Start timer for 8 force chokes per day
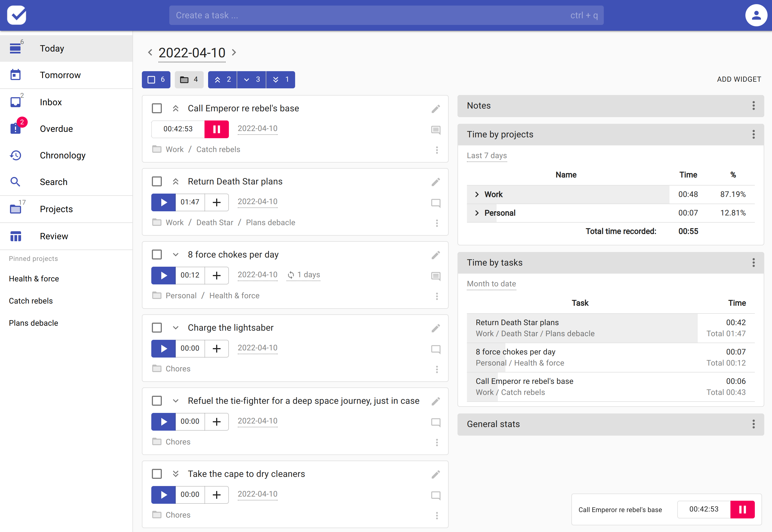 (x=163, y=275)
